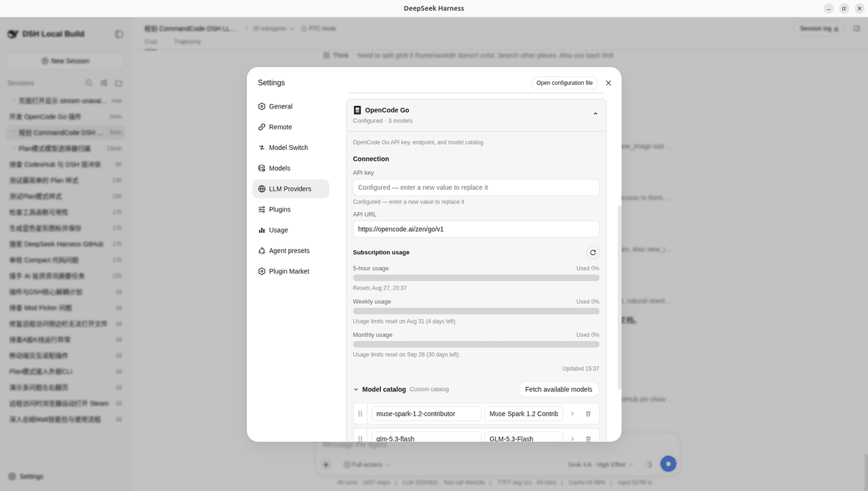Open the session filter options icon
868x491 pixels.
(104, 83)
